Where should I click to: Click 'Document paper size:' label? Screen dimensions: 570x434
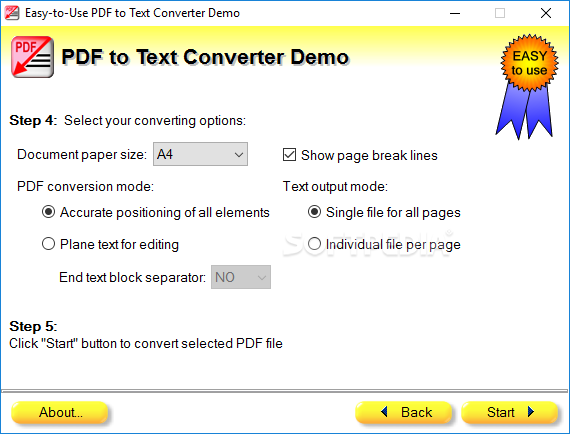coord(82,154)
